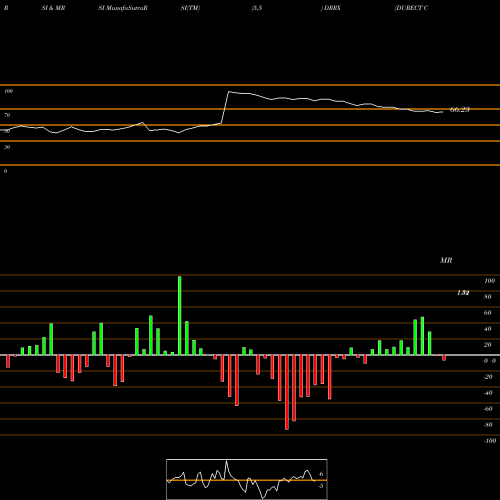Click the (5,5 parameter text in the header

click(257, 8)
